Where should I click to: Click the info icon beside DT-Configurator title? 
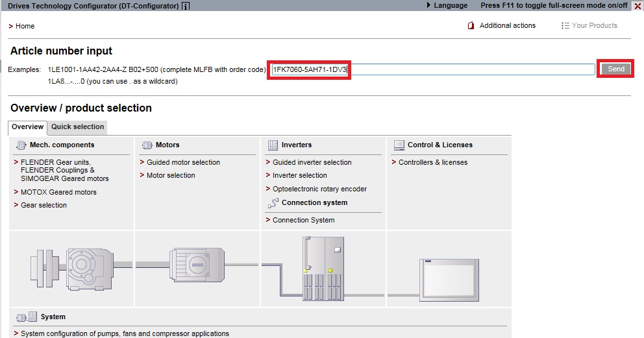coord(186,6)
